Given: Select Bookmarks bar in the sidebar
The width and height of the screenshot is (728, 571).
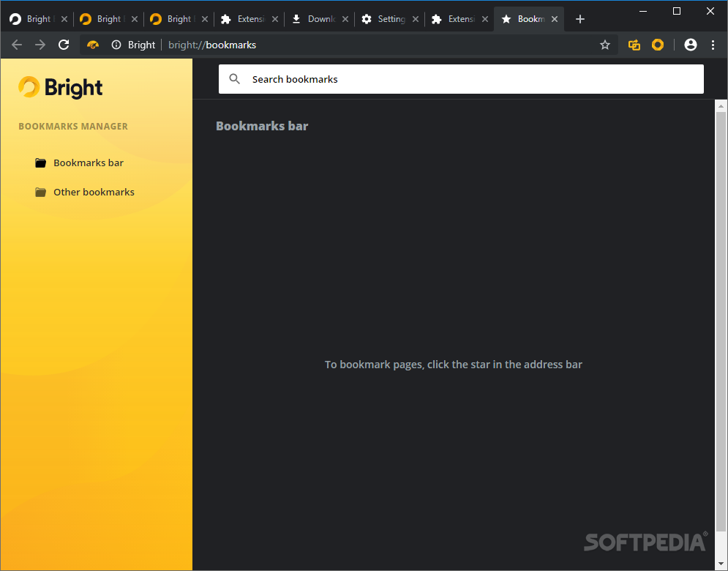Looking at the screenshot, I should coord(89,163).
